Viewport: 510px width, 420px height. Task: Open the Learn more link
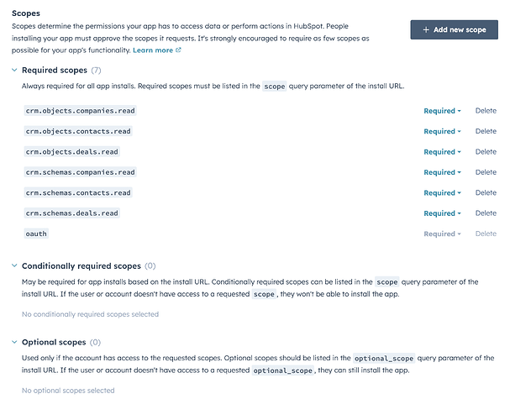coord(152,50)
